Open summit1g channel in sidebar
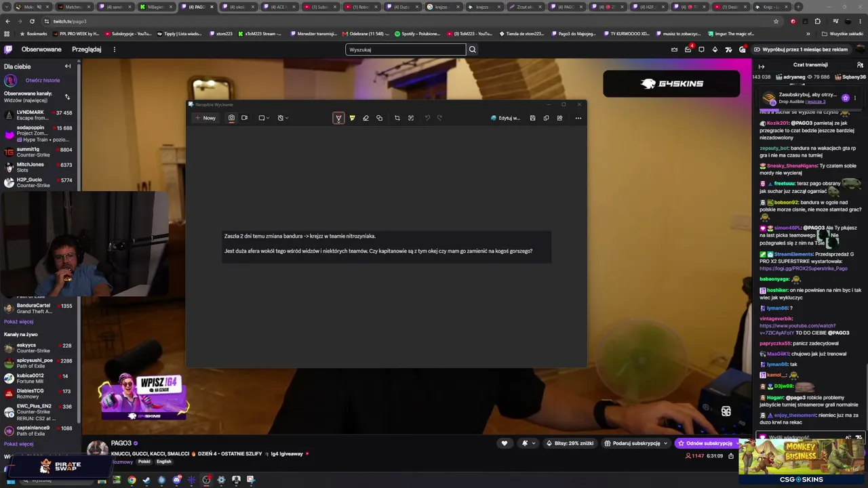Image resolution: width=868 pixels, height=488 pixels. click(39, 152)
